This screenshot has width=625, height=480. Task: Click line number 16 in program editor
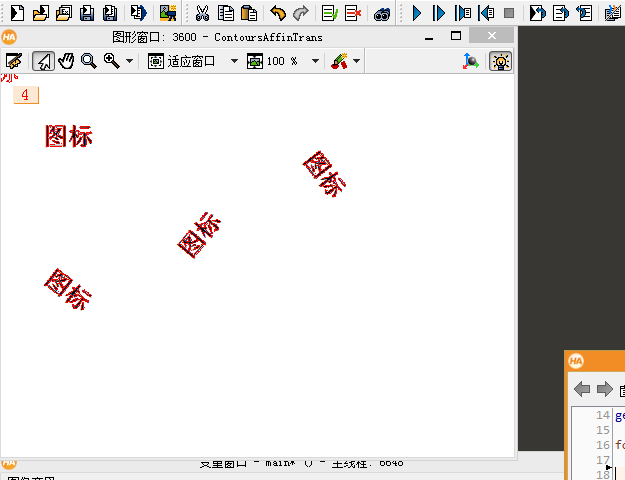603,445
